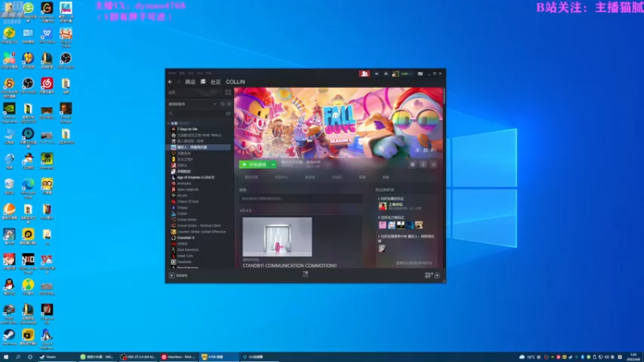Click the activity post input field
The height and width of the screenshot is (362, 644).
tap(300, 199)
